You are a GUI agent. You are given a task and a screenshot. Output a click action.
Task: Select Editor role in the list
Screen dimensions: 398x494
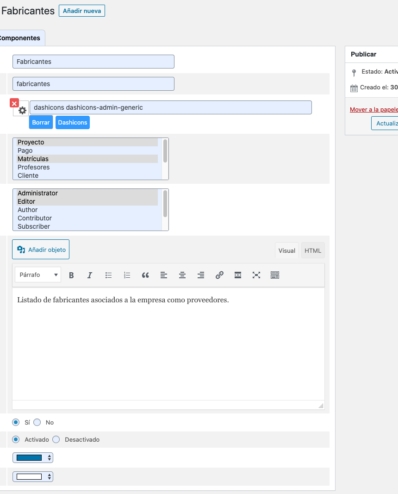click(87, 202)
